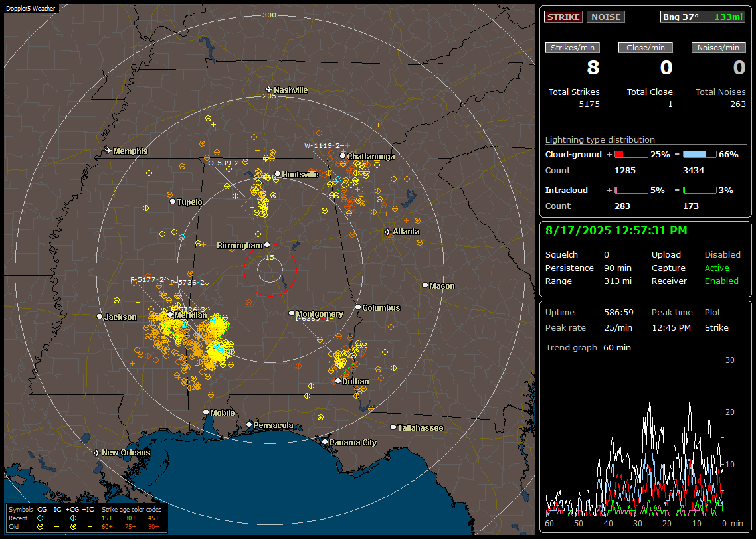Click the Jackson city marker dot
756x539 pixels.
(100, 317)
